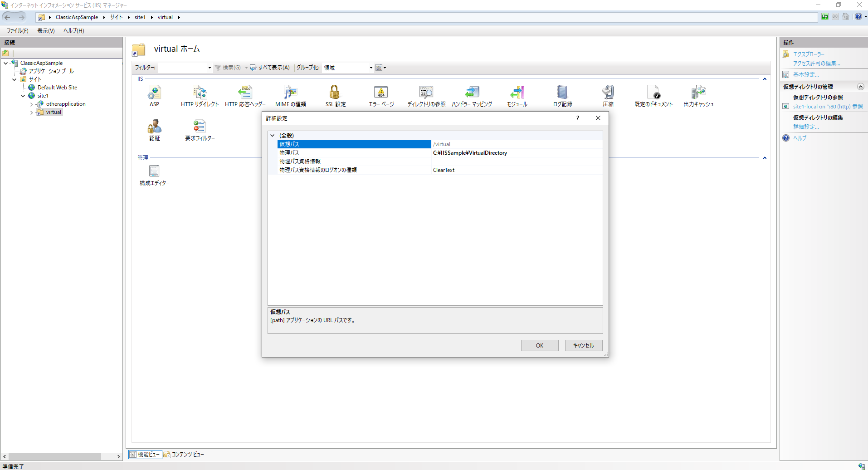Viewport: 868px width, 470px height.
Task: Select アプリケーション プール tree node
Action: (x=51, y=71)
